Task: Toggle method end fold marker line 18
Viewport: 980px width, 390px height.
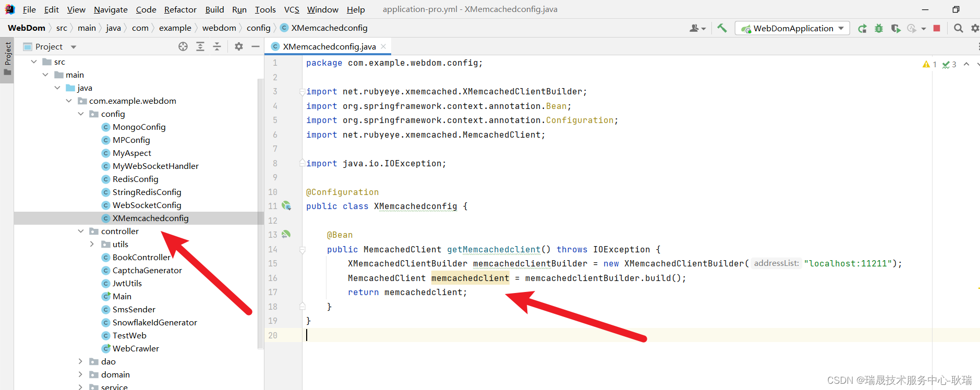Action: 302,307
